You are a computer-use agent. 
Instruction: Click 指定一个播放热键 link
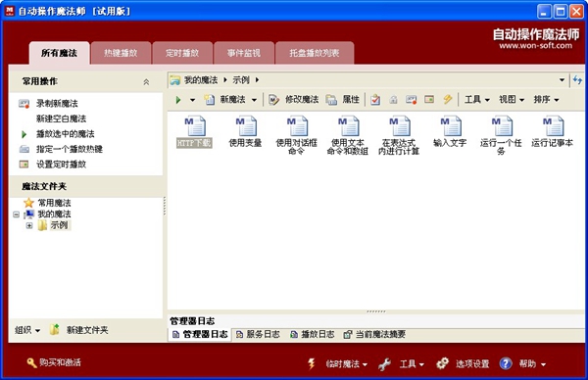click(x=70, y=149)
